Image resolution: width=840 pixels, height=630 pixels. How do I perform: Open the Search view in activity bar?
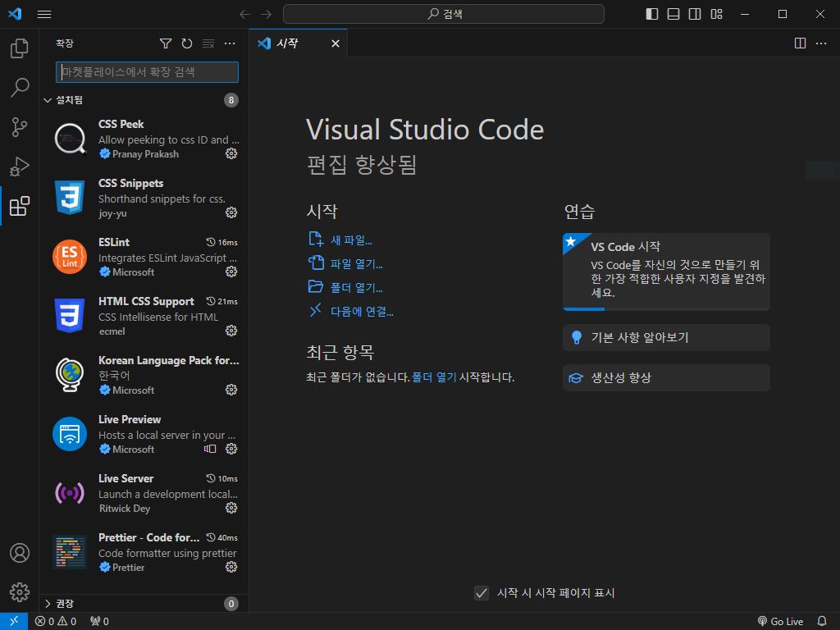pyautogui.click(x=20, y=87)
